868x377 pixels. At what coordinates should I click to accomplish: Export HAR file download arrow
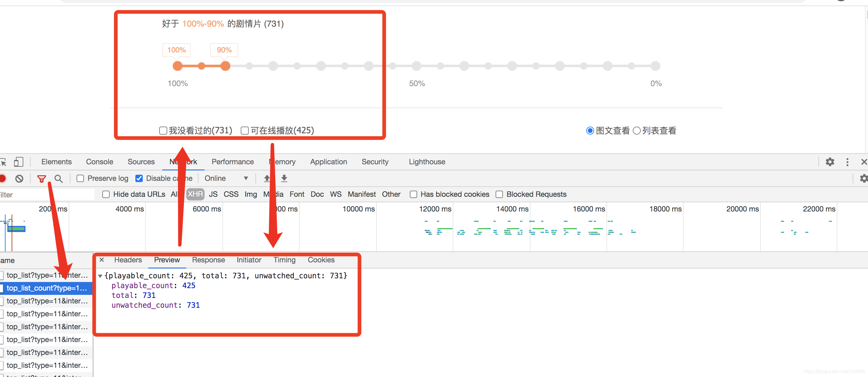(284, 178)
